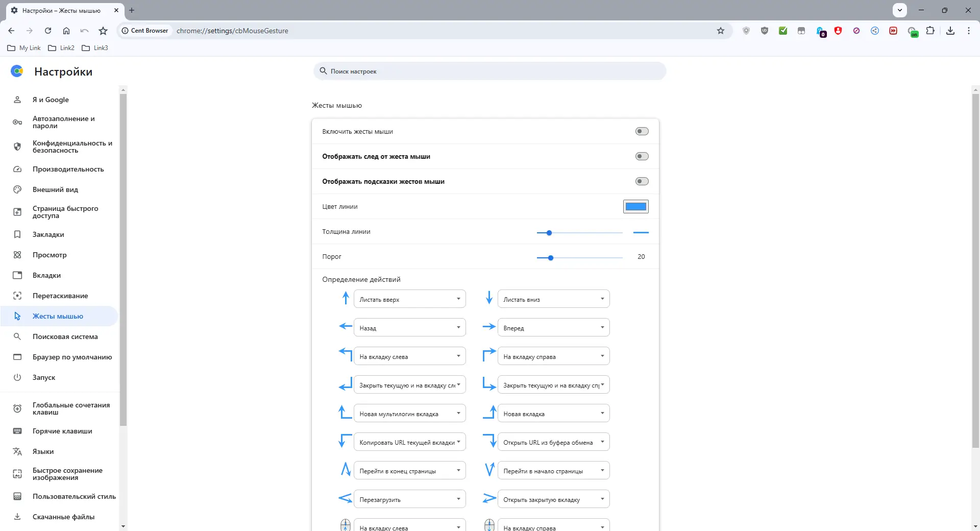
Task: Focus the Поиск настроек search field
Action: tap(489, 71)
